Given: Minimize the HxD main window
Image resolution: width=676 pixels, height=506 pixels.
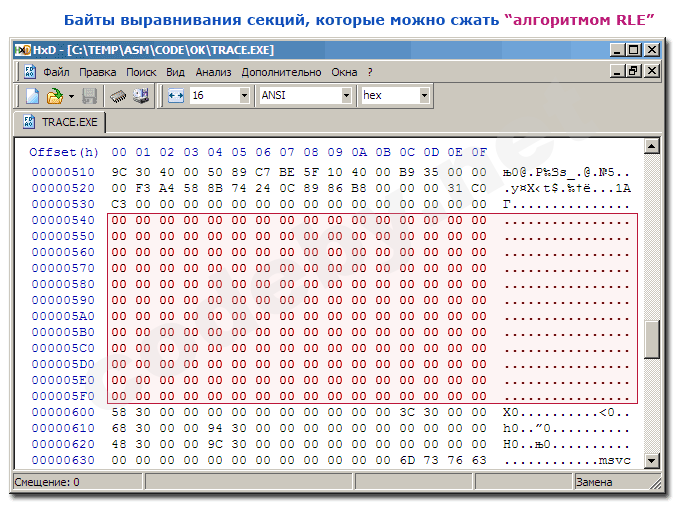Looking at the screenshot, I should (617, 50).
